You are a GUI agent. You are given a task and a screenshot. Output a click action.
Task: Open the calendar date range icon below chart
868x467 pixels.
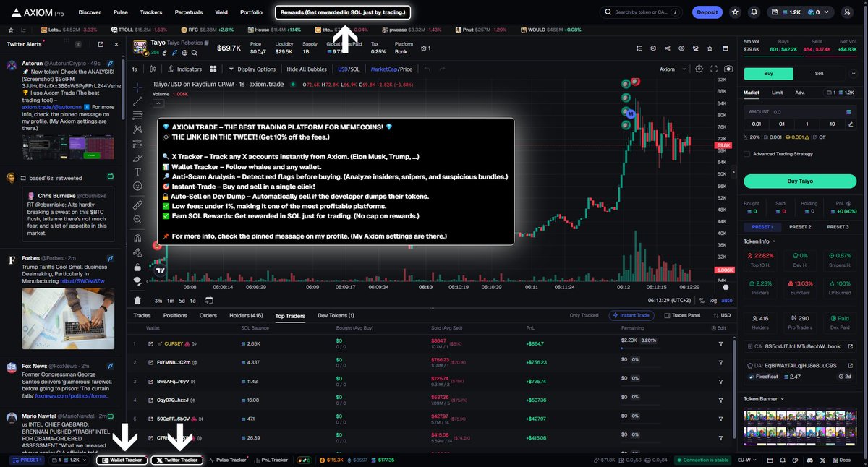(208, 300)
